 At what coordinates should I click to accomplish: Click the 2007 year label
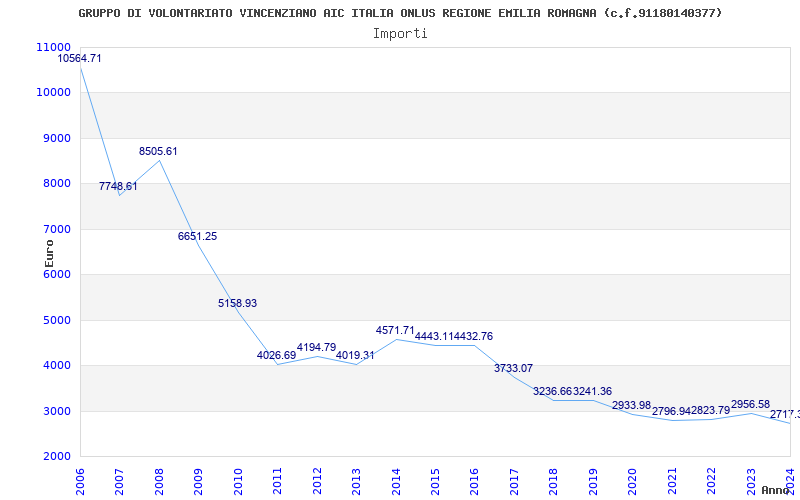119,481
